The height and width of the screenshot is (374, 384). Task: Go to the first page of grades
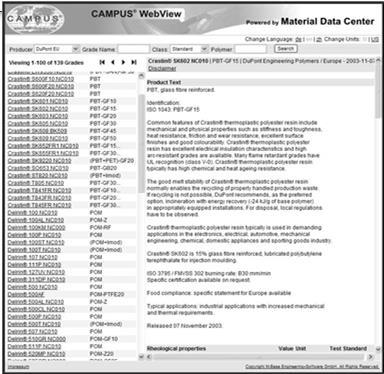(102, 62)
